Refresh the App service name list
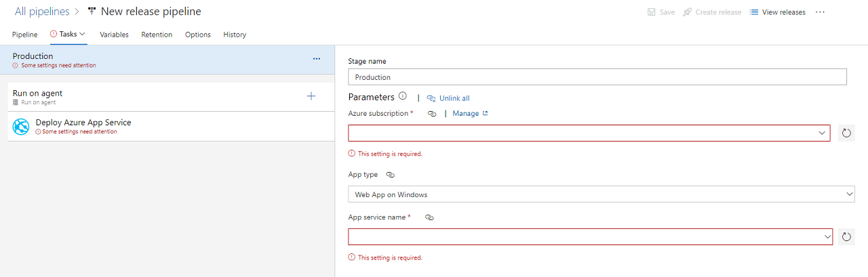Viewport: 868px width, 277px height. (x=846, y=236)
